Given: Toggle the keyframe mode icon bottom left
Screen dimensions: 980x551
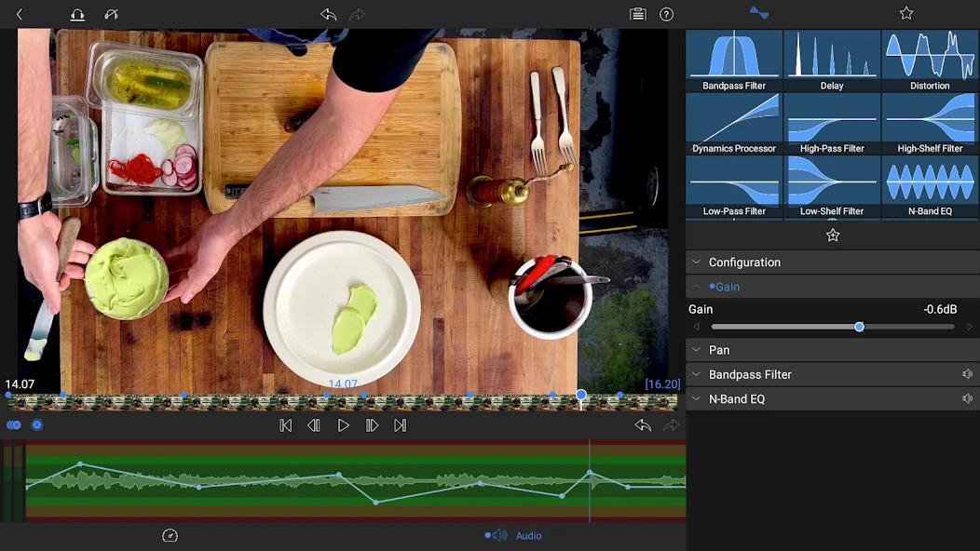Looking at the screenshot, I should point(14,424).
